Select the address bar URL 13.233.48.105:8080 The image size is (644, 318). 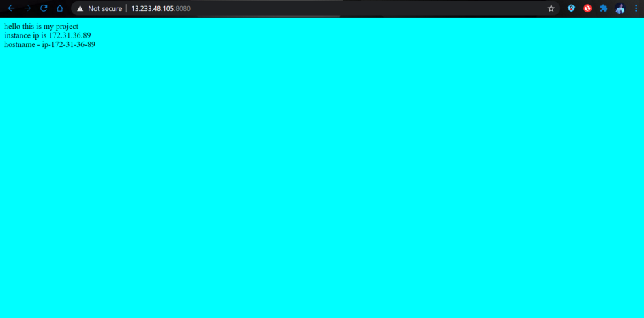(x=161, y=8)
